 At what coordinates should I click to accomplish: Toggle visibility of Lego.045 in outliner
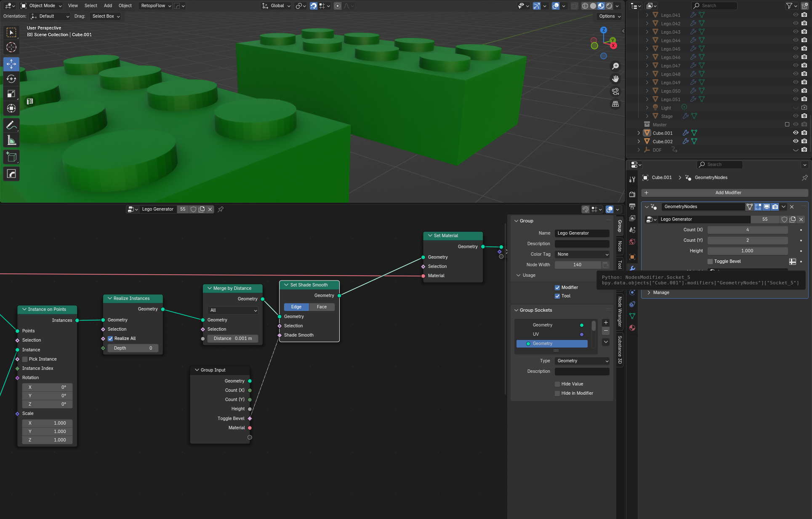click(x=796, y=48)
